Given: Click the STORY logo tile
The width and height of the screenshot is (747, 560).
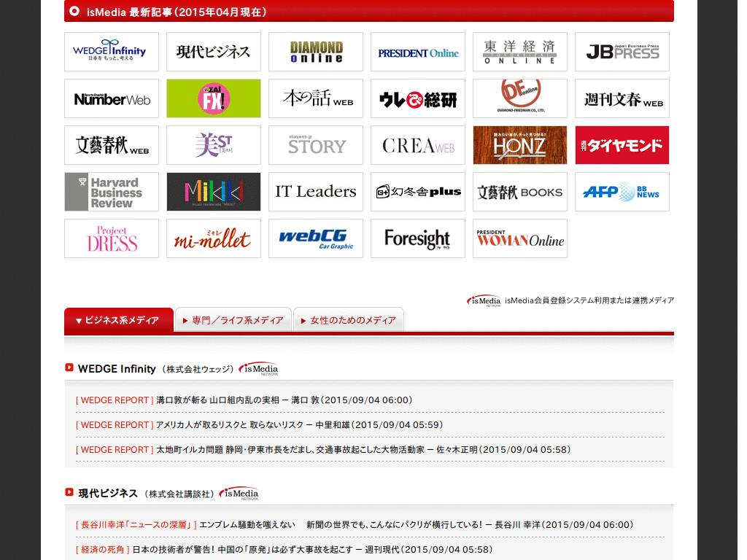Looking at the screenshot, I should pos(316,145).
